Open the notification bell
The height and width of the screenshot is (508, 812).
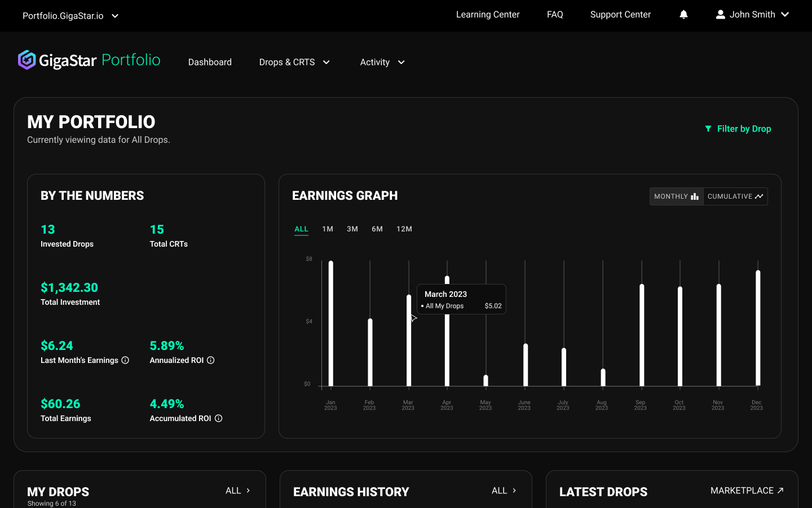click(x=683, y=15)
